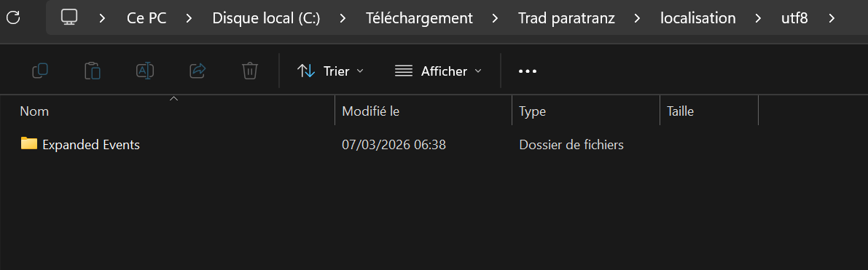The height and width of the screenshot is (270, 868).
Task: Click the Copy icon in the toolbar
Action: [x=40, y=71]
